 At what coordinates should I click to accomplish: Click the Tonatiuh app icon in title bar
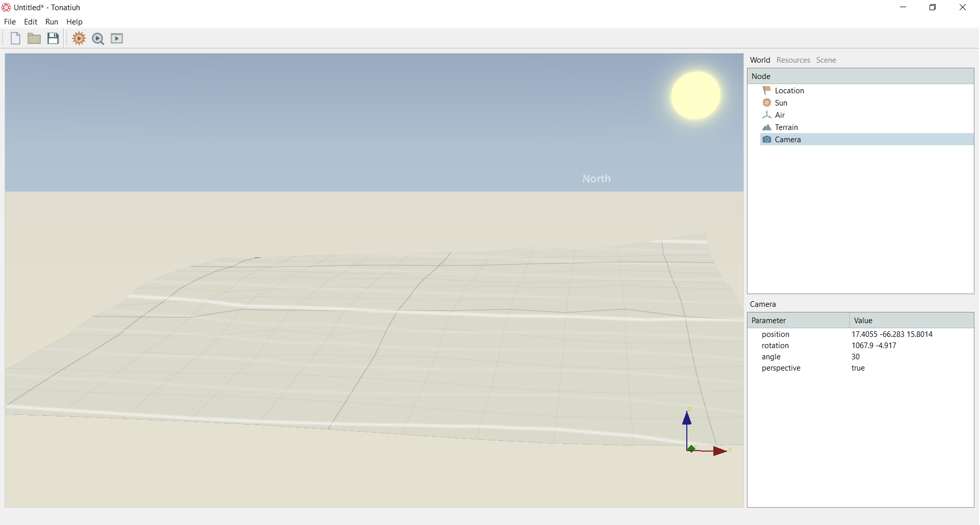point(6,7)
